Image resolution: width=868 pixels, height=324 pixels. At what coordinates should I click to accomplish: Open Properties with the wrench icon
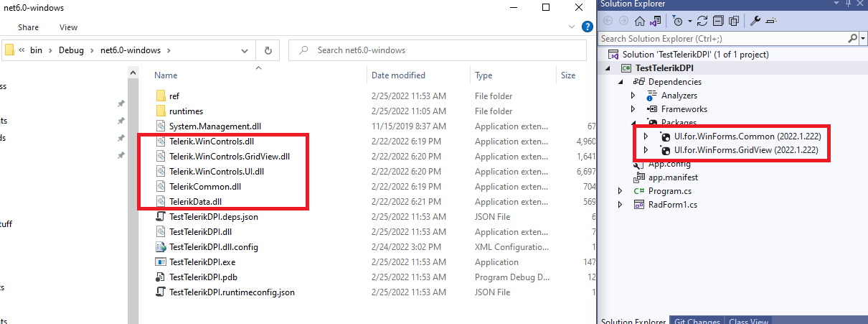pos(755,21)
